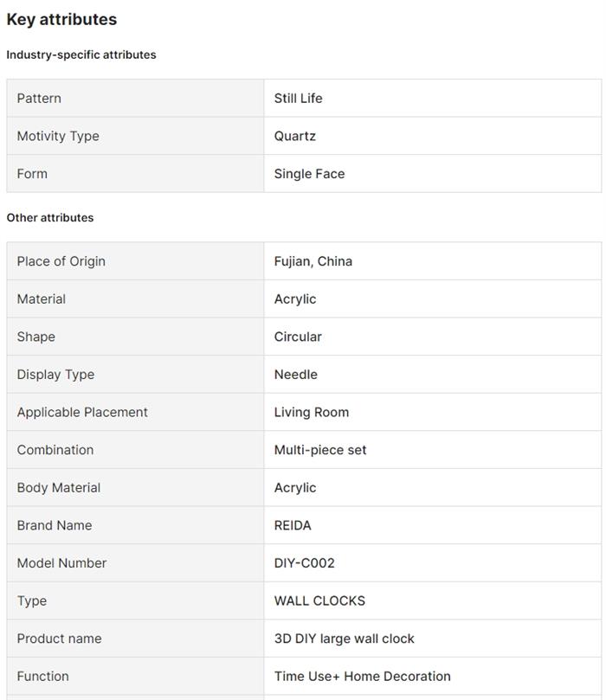Click the 3D DIY large wall clock text
The height and width of the screenshot is (700, 606).
(345, 639)
